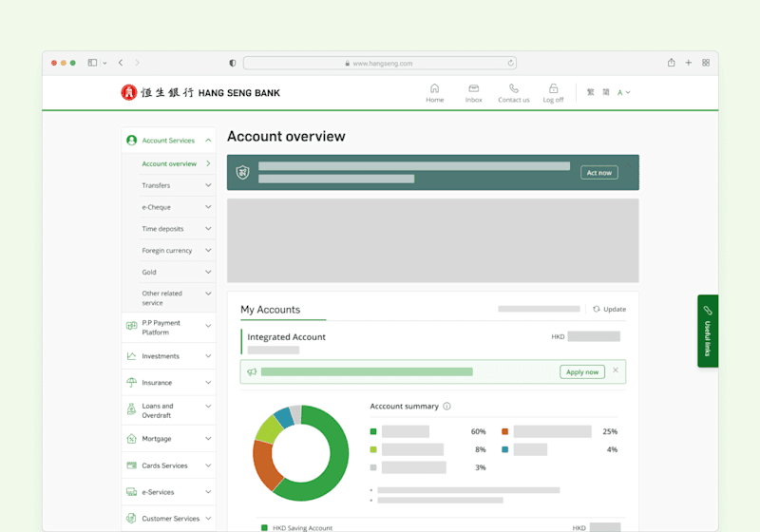Click the browser reload icon
The image size is (760, 532).
coord(510,63)
